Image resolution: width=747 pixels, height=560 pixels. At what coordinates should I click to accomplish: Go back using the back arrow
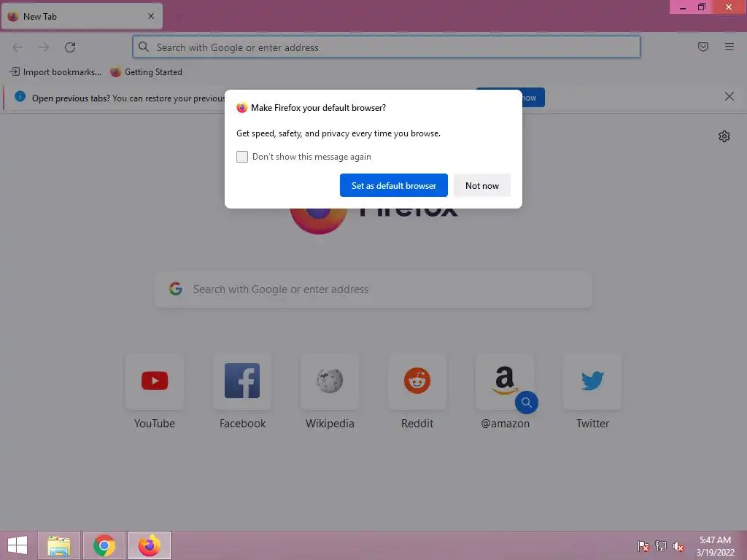(x=18, y=47)
